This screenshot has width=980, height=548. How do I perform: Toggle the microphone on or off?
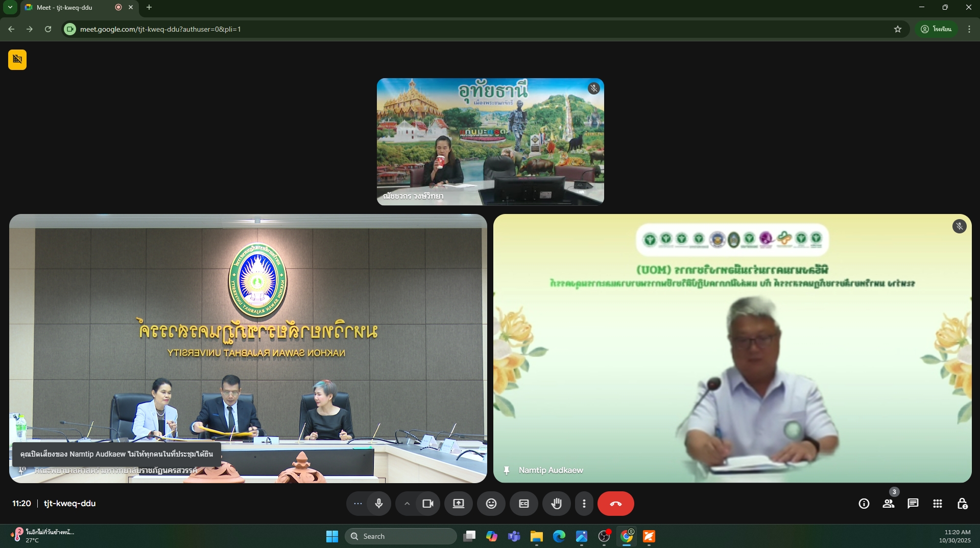coord(378,504)
